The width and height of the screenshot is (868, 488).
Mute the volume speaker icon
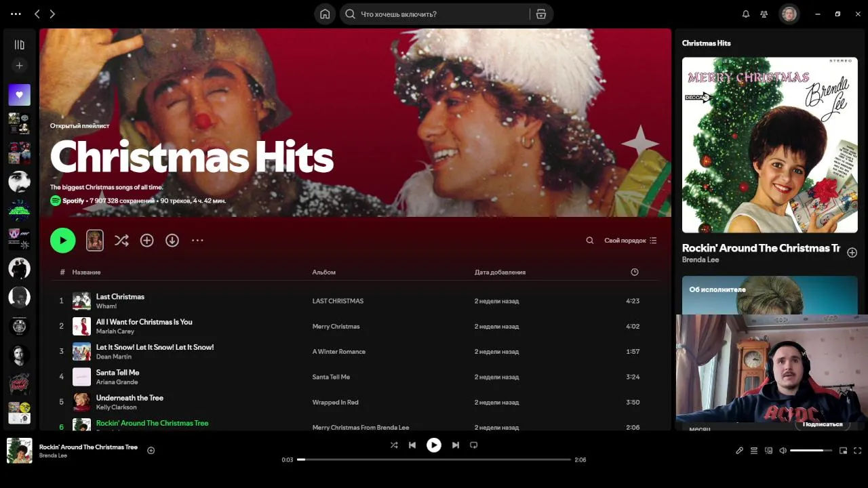[x=783, y=451]
